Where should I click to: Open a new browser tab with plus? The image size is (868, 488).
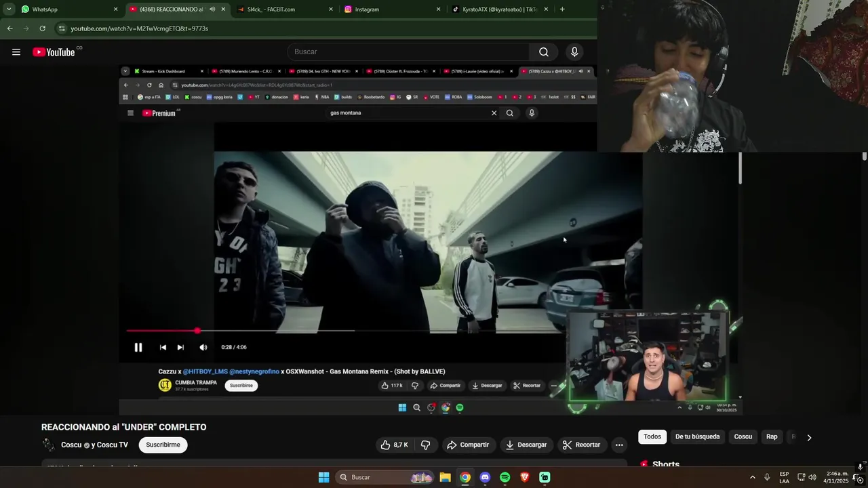[x=562, y=9]
